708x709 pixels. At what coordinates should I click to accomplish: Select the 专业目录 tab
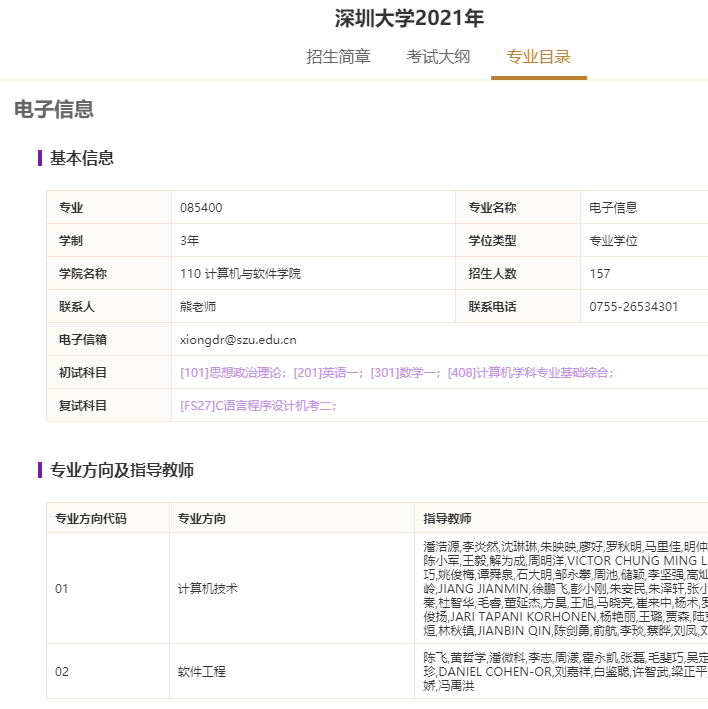point(538,57)
